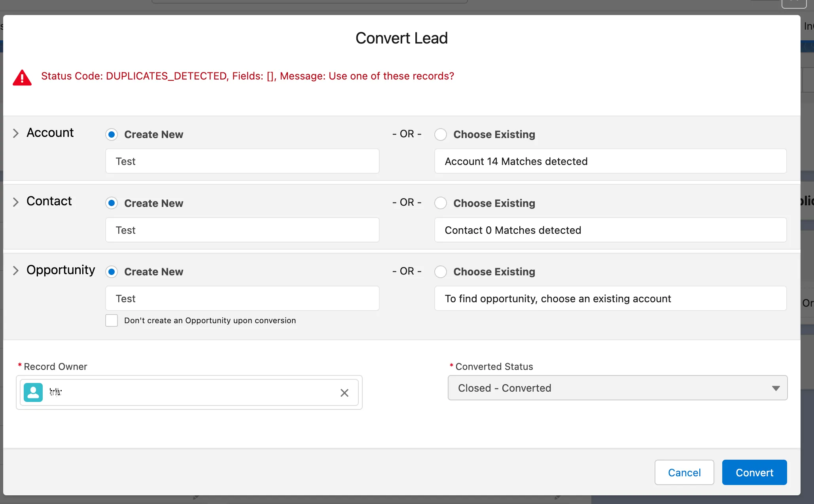814x504 pixels.
Task: Select Create New for Contact
Action: (x=112, y=203)
